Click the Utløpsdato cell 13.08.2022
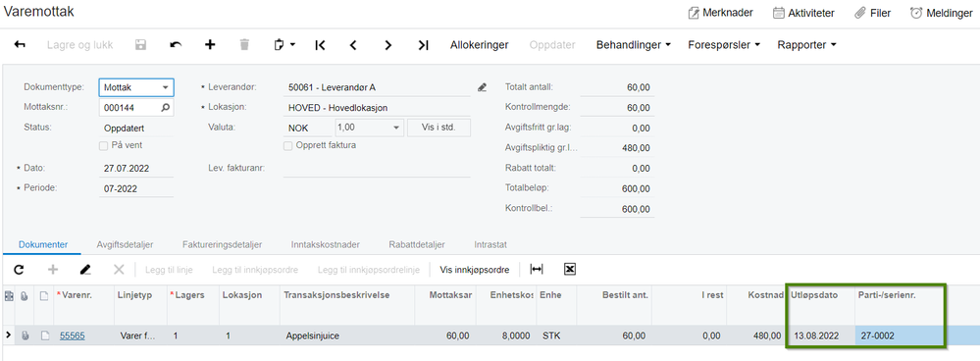The width and height of the screenshot is (980, 361). 821,336
